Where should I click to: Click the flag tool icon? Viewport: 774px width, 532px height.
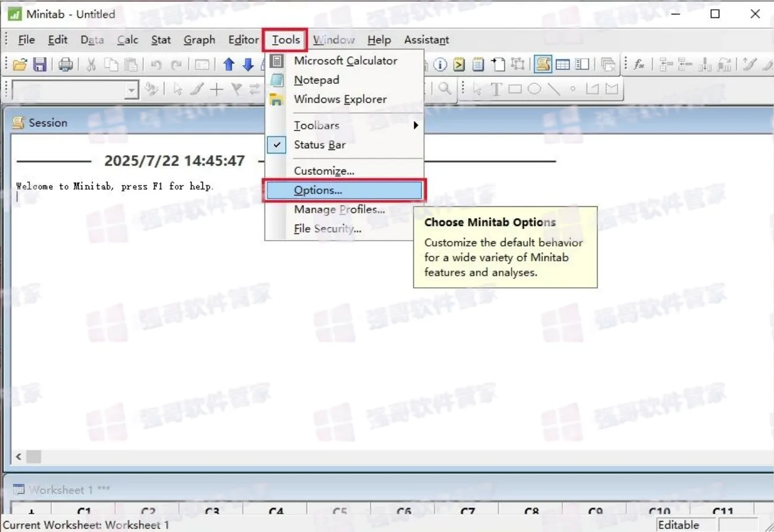[236, 89]
